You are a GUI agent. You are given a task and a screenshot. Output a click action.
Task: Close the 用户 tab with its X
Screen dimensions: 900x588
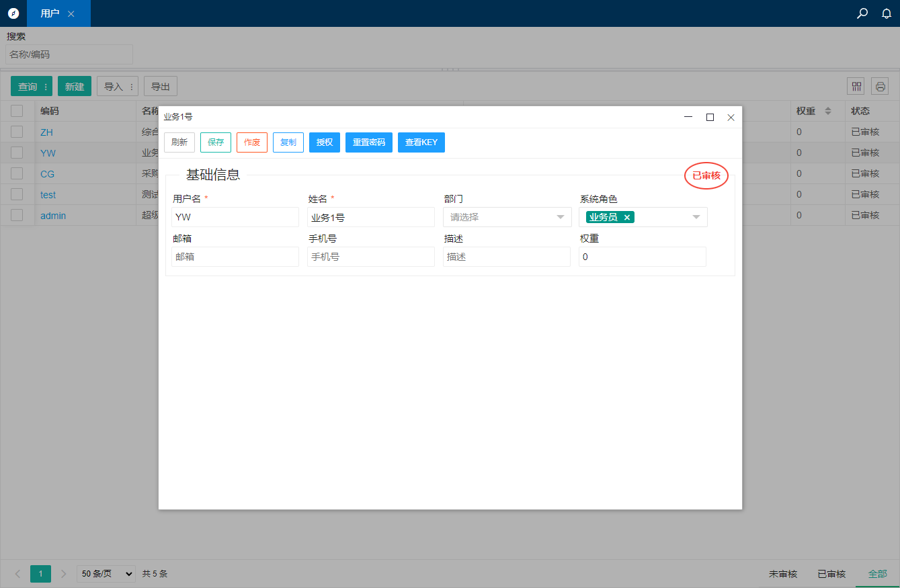coord(71,13)
